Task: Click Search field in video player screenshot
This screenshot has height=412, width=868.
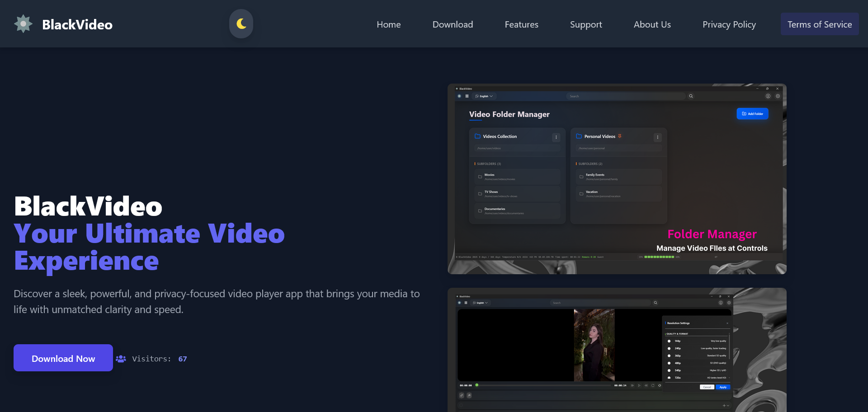Action: pos(600,303)
